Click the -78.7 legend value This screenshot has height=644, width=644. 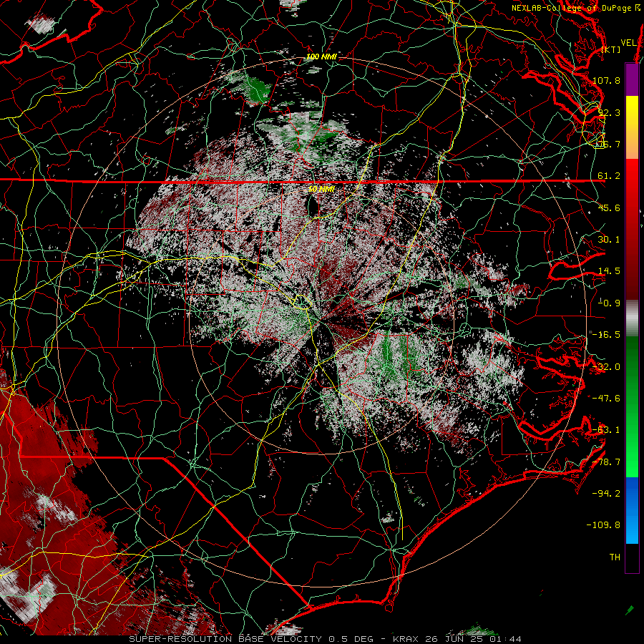[x=606, y=462]
